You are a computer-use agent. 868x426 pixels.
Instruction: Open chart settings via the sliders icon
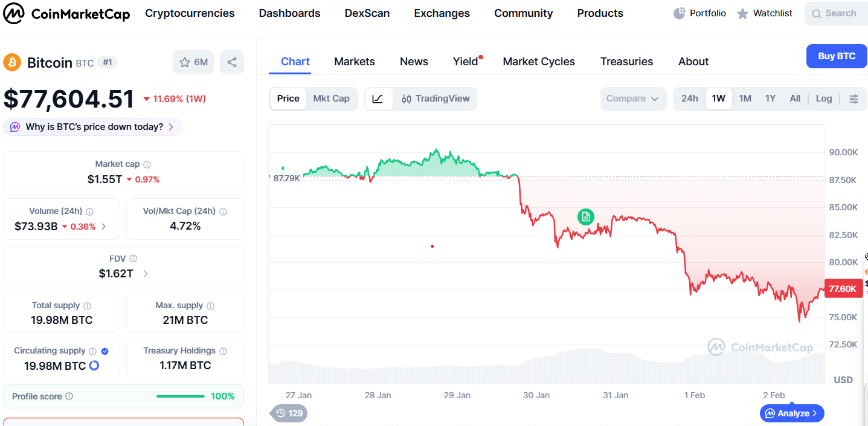pyautogui.click(x=854, y=98)
